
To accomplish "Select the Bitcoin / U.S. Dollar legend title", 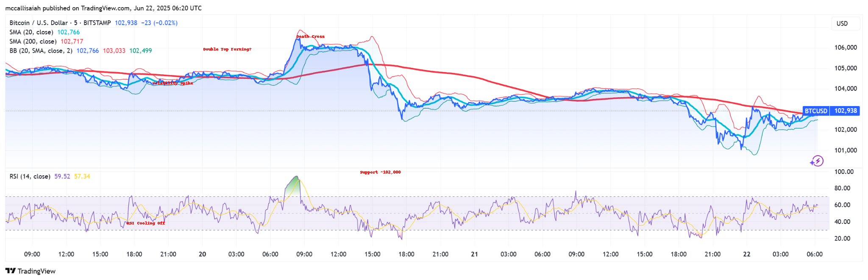I will click(60, 23).
